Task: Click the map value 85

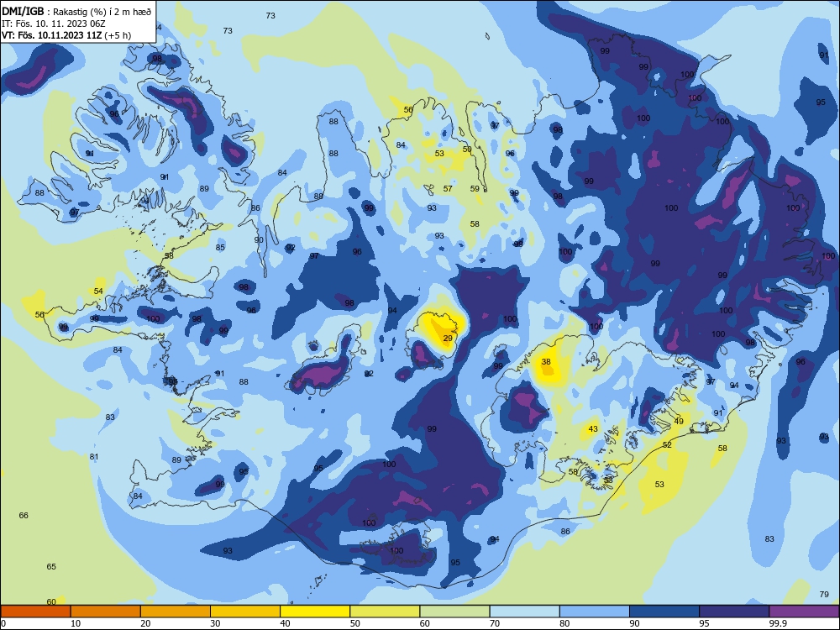Action: click(x=220, y=247)
